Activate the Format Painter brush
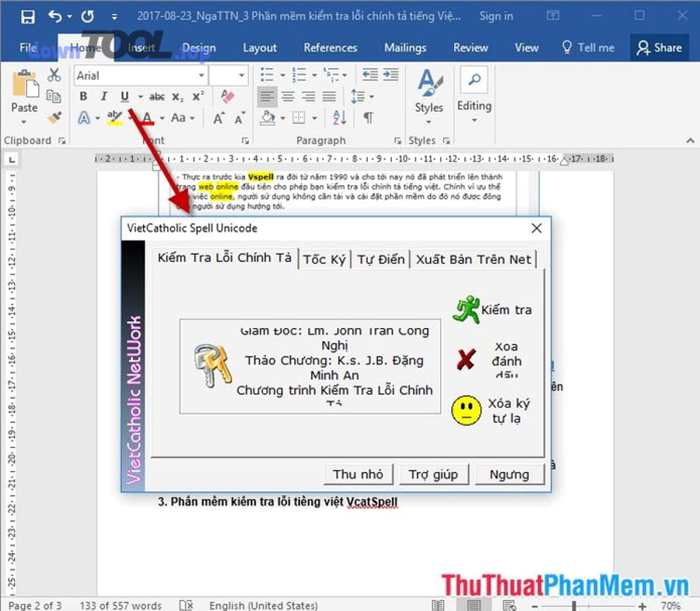This screenshot has height=611, width=700. pyautogui.click(x=54, y=117)
